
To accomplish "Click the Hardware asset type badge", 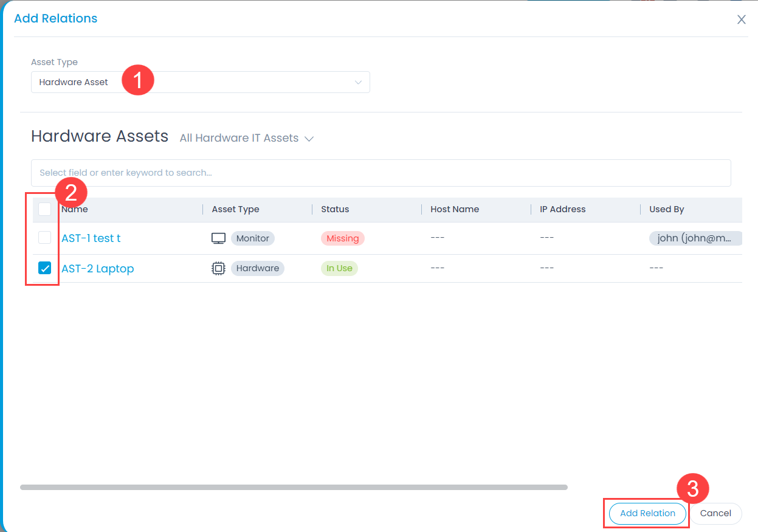I will [x=257, y=268].
